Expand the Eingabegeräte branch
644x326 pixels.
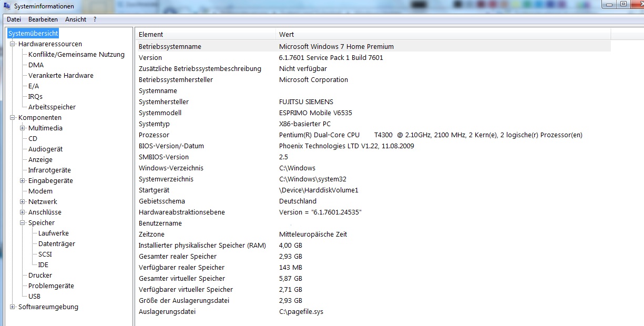click(22, 180)
